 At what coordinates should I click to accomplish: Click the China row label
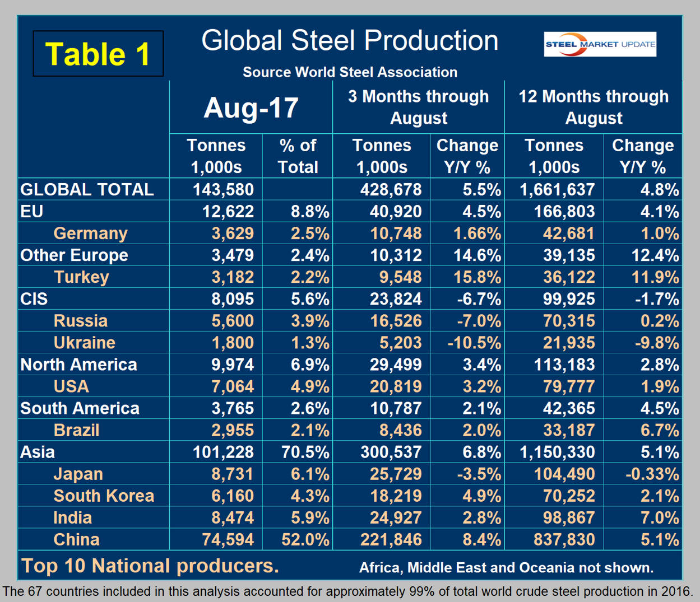(76, 539)
